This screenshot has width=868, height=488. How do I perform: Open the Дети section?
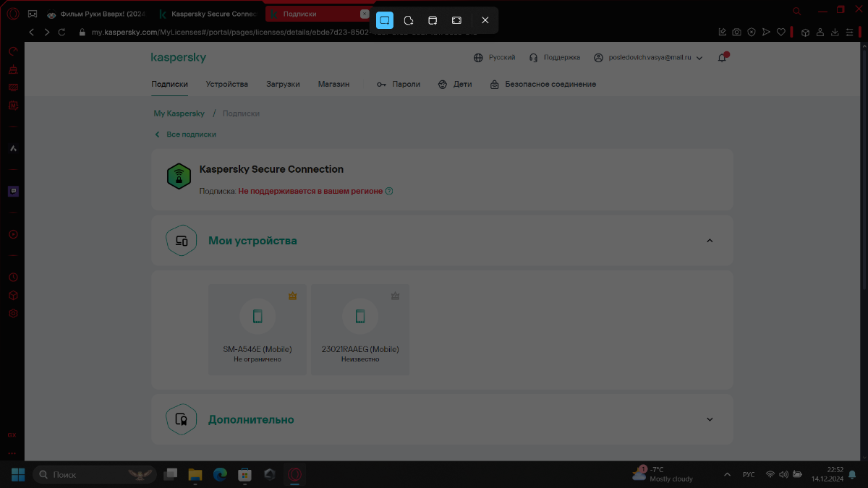tap(455, 85)
